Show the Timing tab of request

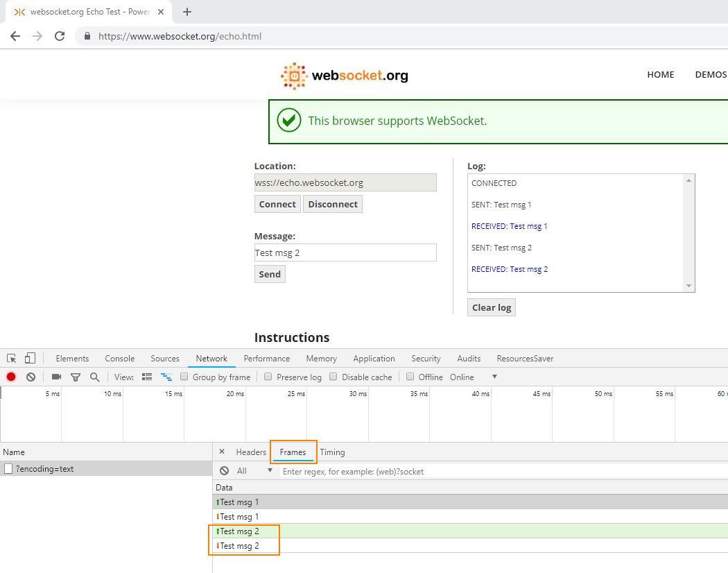pyautogui.click(x=332, y=452)
